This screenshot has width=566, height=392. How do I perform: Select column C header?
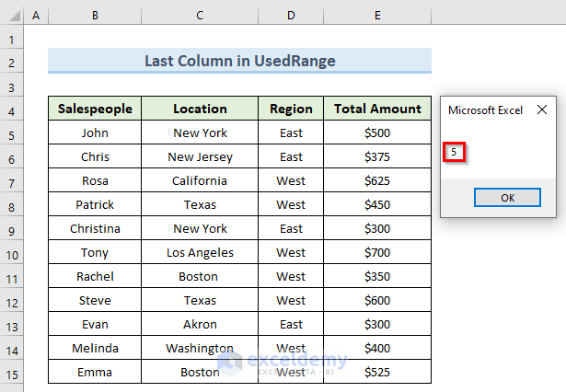click(x=200, y=17)
